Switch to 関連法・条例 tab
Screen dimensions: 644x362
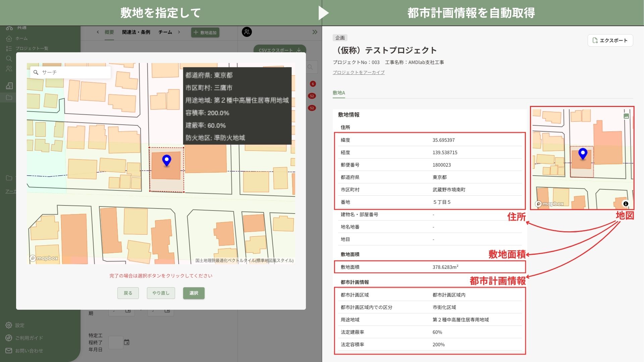[x=136, y=32]
